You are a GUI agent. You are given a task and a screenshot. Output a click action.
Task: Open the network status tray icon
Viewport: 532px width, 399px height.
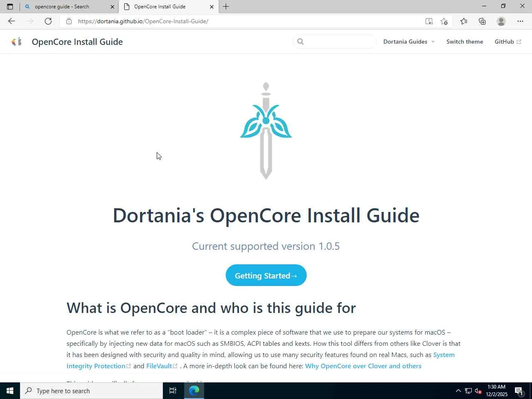(x=468, y=391)
